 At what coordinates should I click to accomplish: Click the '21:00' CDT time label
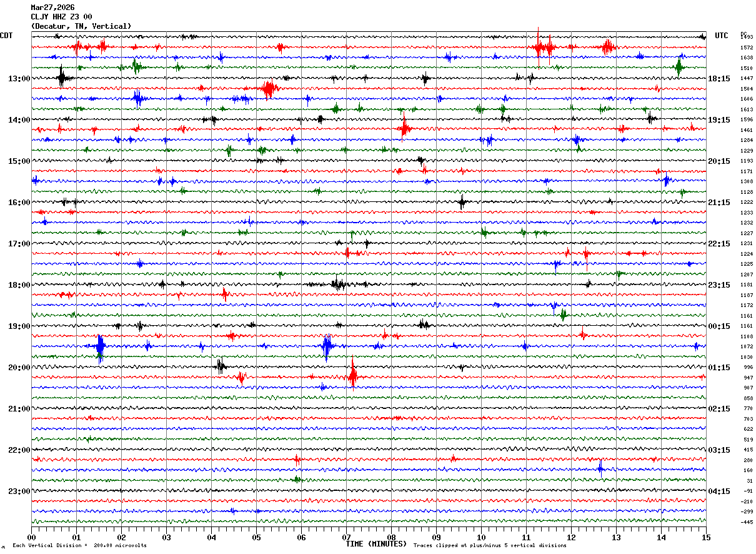(19, 409)
